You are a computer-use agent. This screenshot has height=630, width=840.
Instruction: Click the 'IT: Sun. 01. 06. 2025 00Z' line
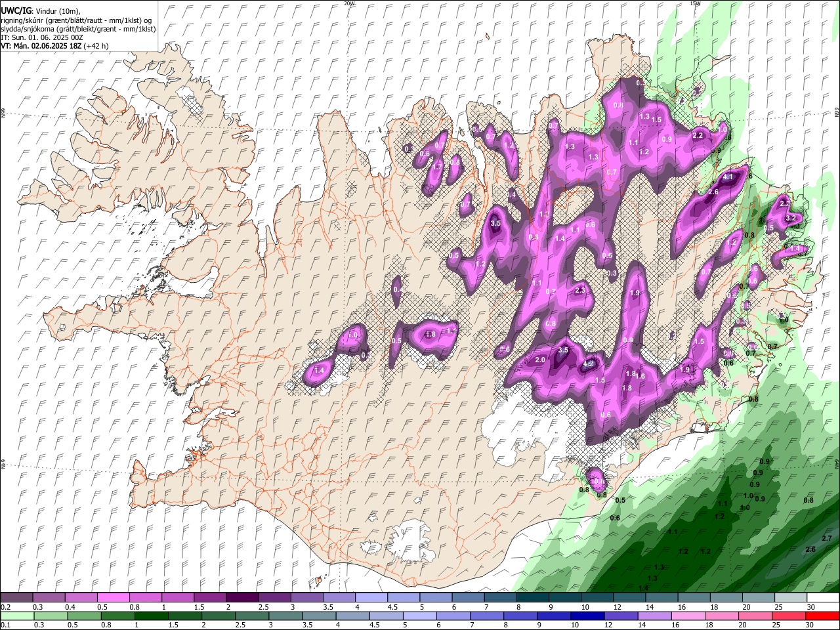42,37
